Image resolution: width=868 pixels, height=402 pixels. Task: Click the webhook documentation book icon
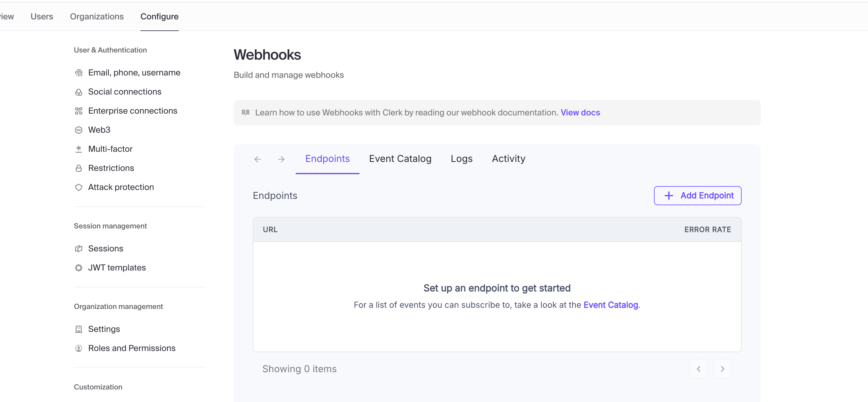point(246,112)
